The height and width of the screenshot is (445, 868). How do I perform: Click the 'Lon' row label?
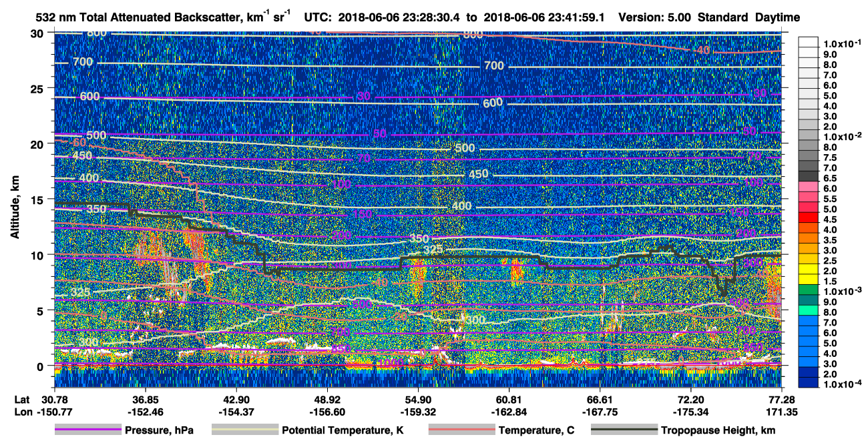tap(23, 412)
